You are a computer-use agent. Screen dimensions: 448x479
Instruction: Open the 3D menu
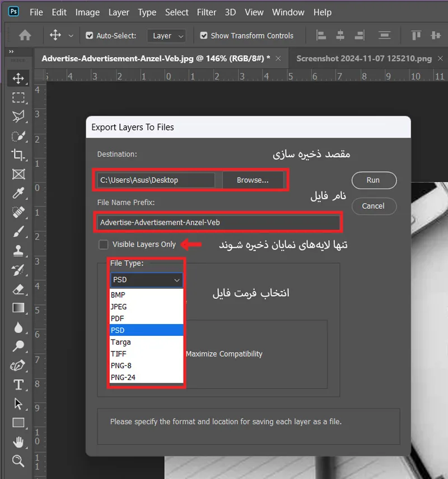[x=230, y=12]
